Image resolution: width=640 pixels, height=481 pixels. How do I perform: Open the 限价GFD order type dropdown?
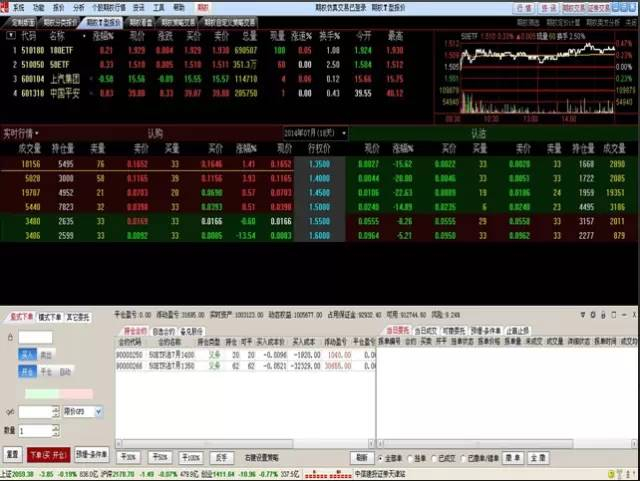[x=82, y=412]
